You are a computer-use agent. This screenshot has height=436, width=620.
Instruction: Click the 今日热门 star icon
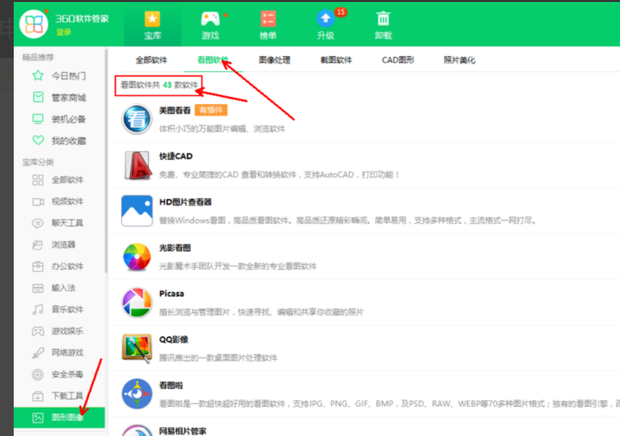[x=38, y=75]
